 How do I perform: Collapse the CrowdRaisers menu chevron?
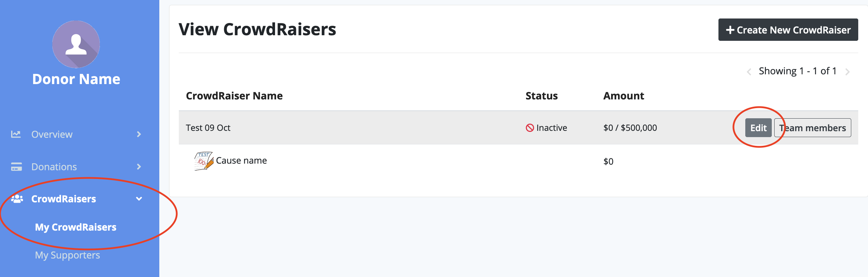point(139,199)
